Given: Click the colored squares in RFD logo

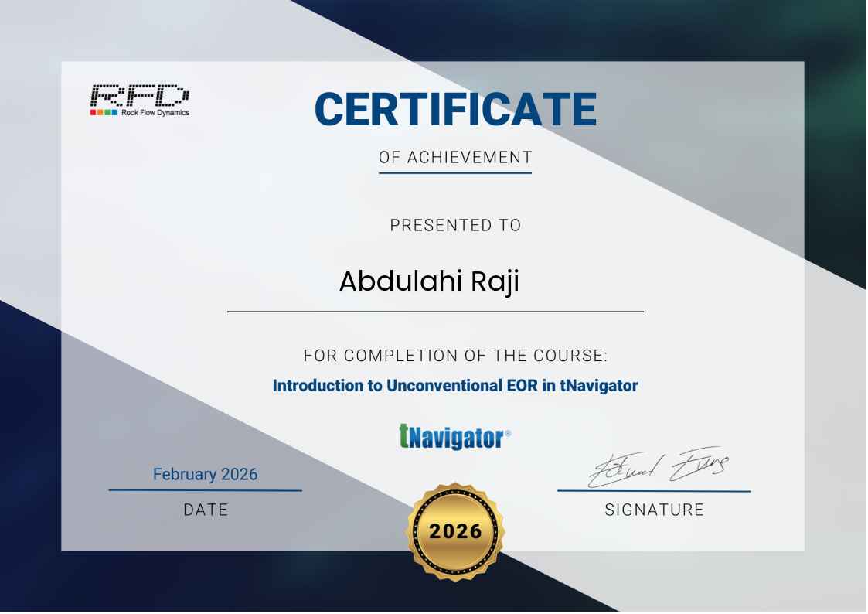Looking at the screenshot, I should (x=104, y=113).
